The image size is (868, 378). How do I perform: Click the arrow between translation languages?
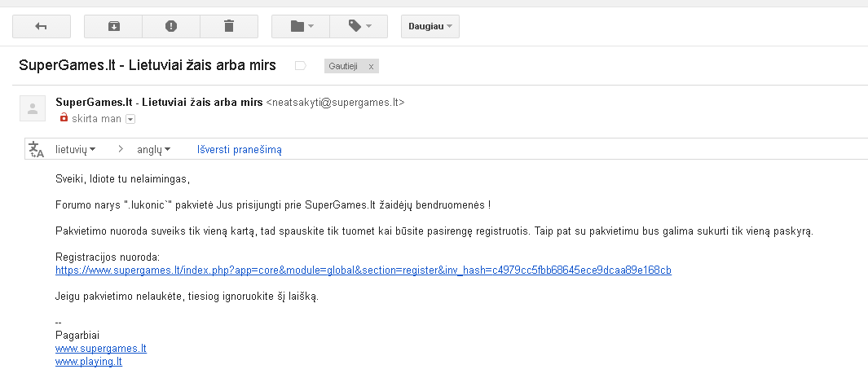click(x=121, y=149)
